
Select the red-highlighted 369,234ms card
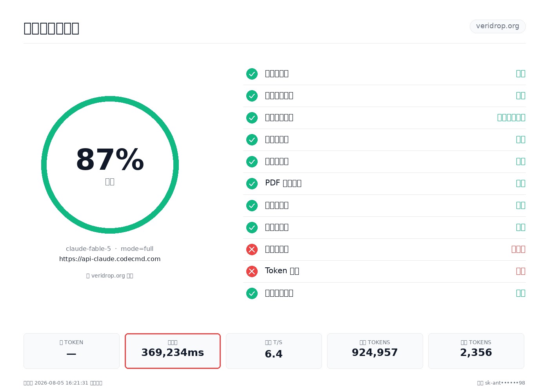pyautogui.click(x=173, y=351)
